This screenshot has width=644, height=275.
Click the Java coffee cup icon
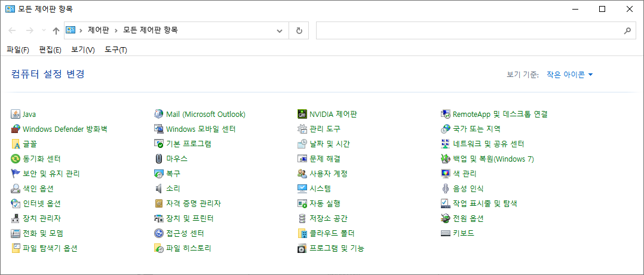tap(16, 114)
